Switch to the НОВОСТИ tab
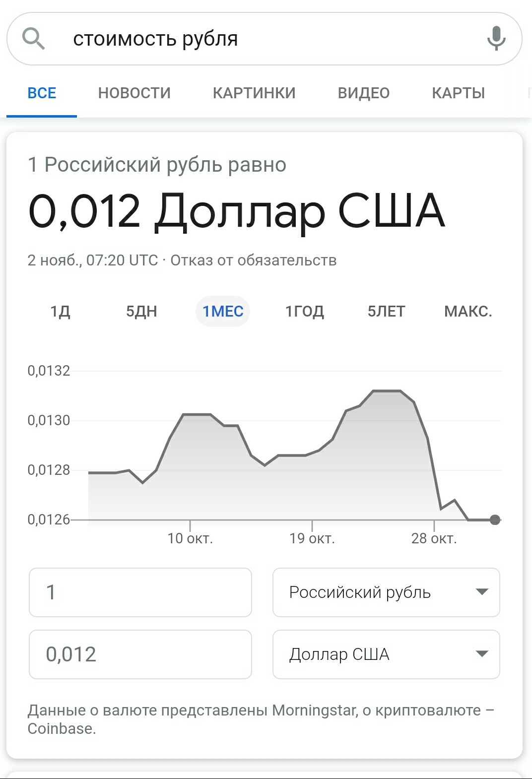 pyautogui.click(x=134, y=93)
